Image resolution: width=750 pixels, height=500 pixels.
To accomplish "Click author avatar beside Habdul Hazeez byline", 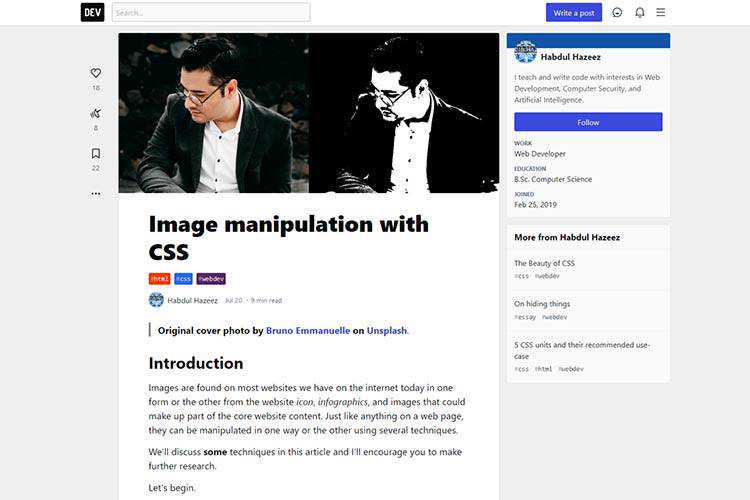I will point(156,300).
